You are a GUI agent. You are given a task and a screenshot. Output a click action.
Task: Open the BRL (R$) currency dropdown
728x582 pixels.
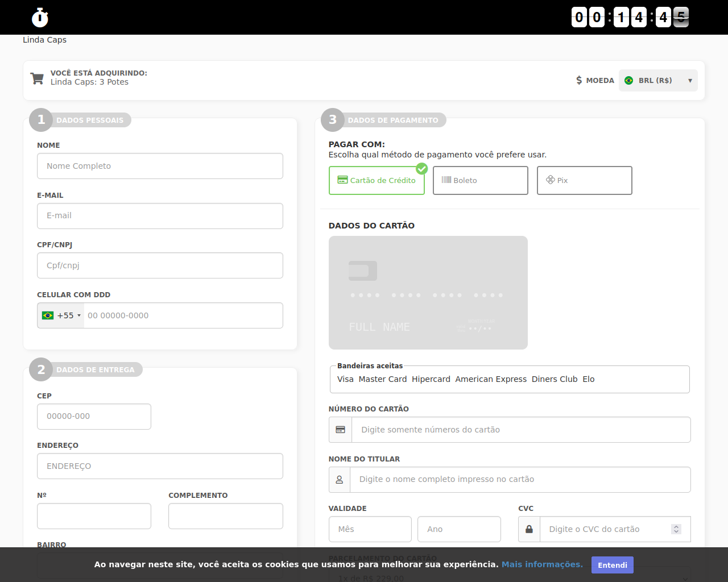(x=658, y=80)
